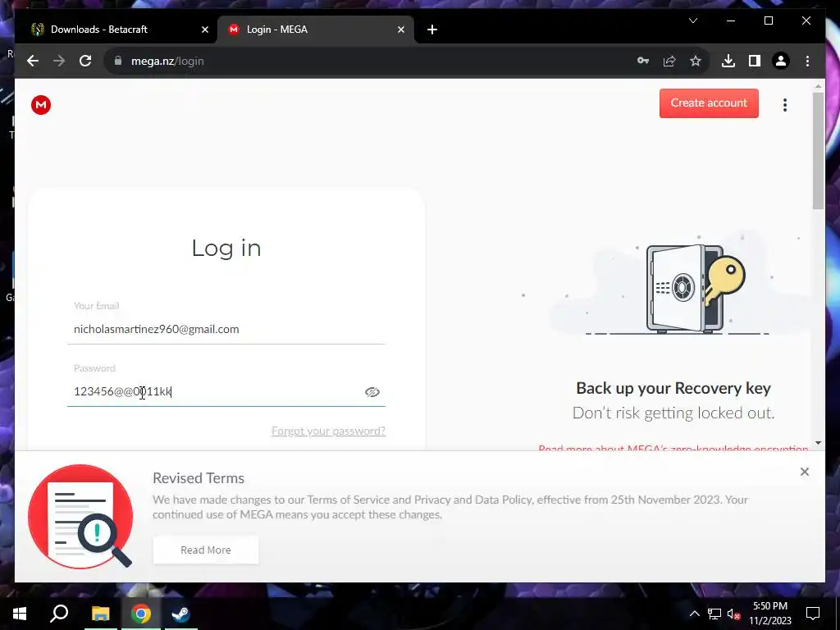Open Chrome profile avatar

coord(781,61)
